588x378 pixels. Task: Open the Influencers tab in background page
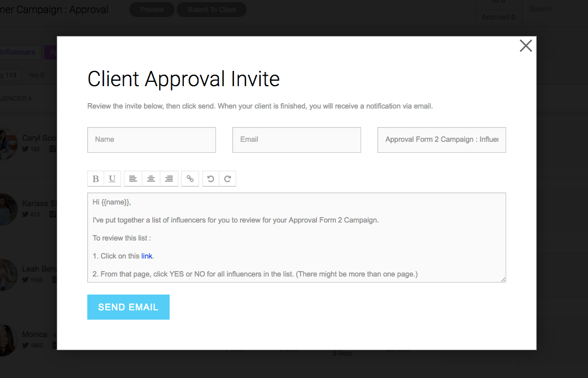click(17, 52)
